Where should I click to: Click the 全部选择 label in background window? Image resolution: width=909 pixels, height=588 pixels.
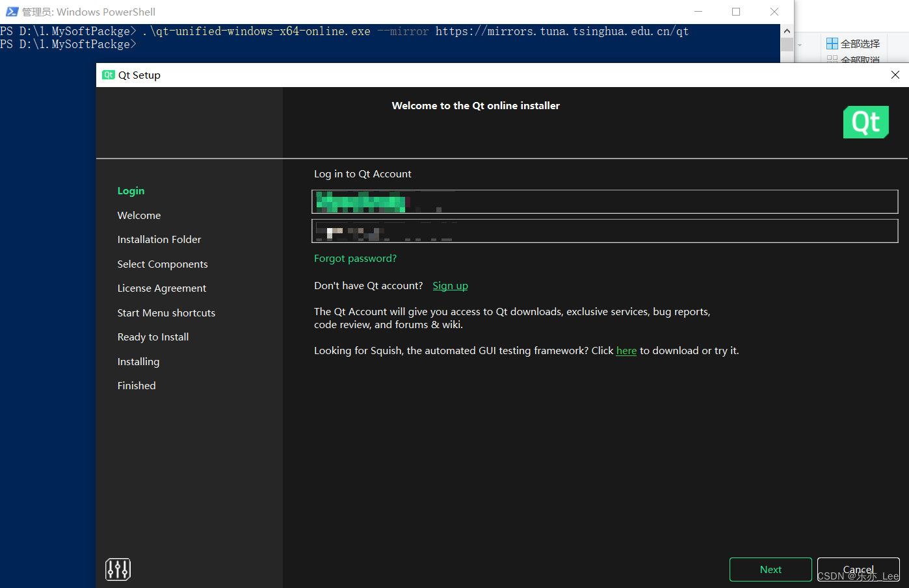pos(860,44)
